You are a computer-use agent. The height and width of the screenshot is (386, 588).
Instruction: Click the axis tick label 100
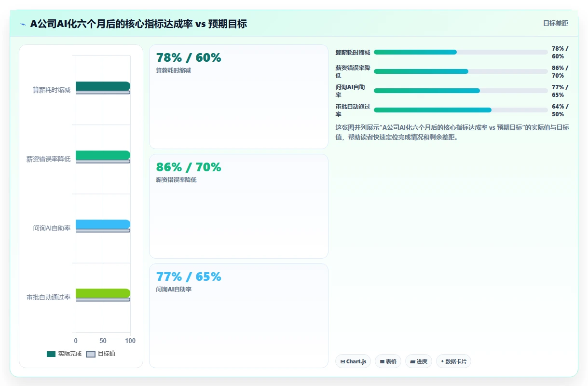click(130, 341)
